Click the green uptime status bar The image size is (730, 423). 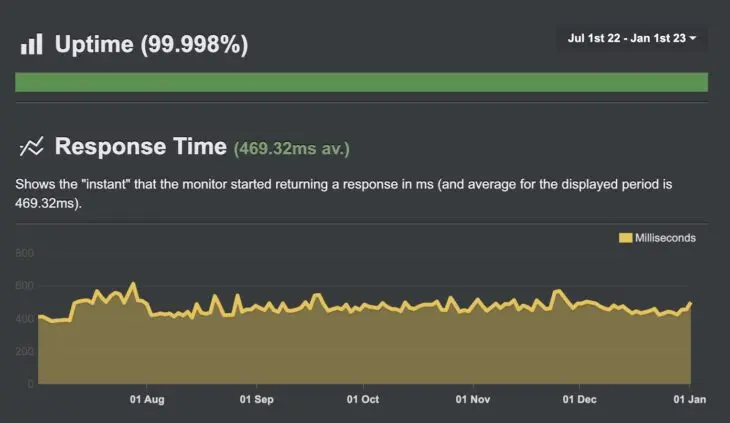(x=361, y=82)
